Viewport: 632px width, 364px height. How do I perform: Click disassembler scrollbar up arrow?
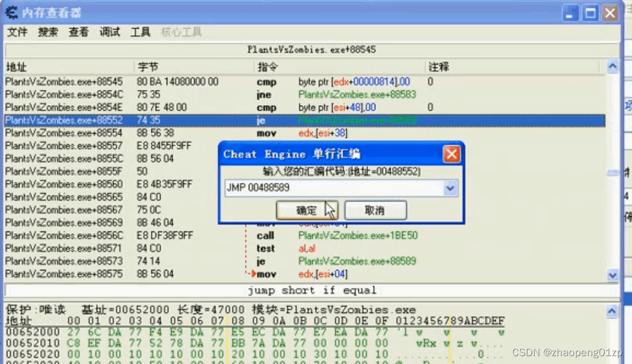pyautogui.click(x=613, y=66)
